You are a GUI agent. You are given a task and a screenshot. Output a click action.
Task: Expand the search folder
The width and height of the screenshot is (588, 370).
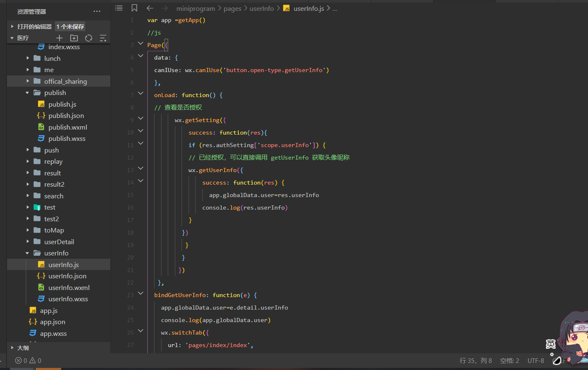pyautogui.click(x=27, y=196)
